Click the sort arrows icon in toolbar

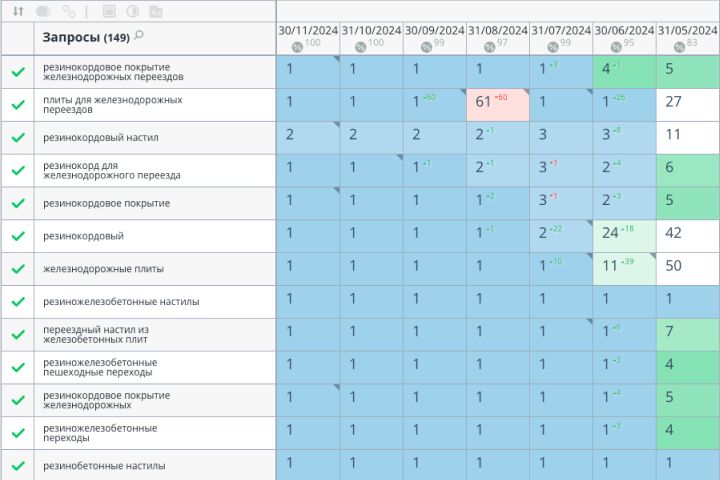click(x=18, y=11)
